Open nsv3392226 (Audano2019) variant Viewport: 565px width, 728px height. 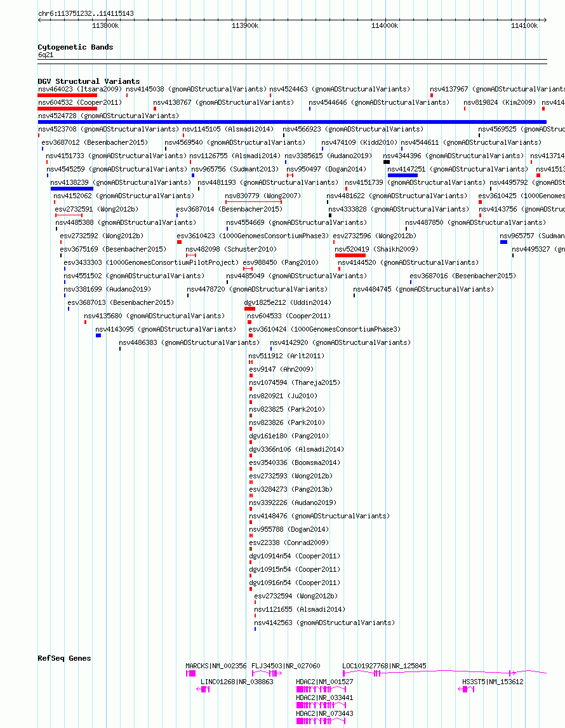click(293, 503)
